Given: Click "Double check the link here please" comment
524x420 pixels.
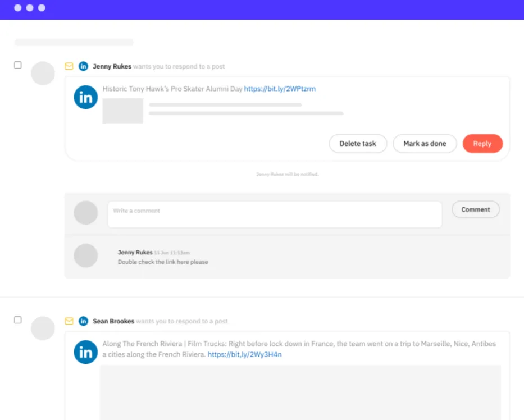Looking at the screenshot, I should pyautogui.click(x=163, y=262).
